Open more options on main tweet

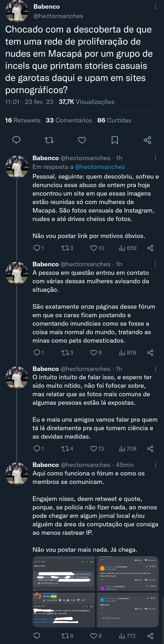(155, 7)
